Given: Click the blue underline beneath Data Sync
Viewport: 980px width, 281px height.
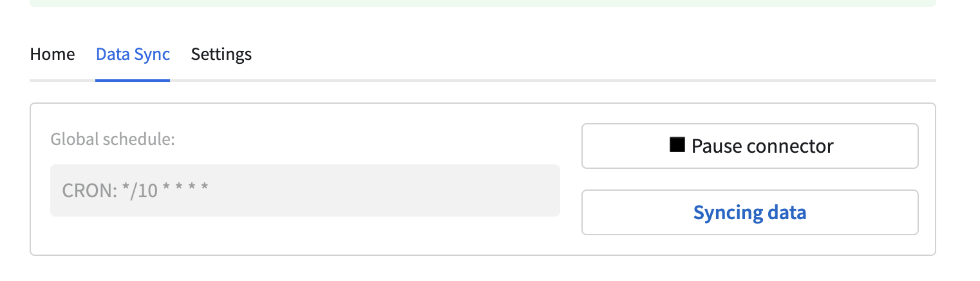Looking at the screenshot, I should tap(133, 80).
